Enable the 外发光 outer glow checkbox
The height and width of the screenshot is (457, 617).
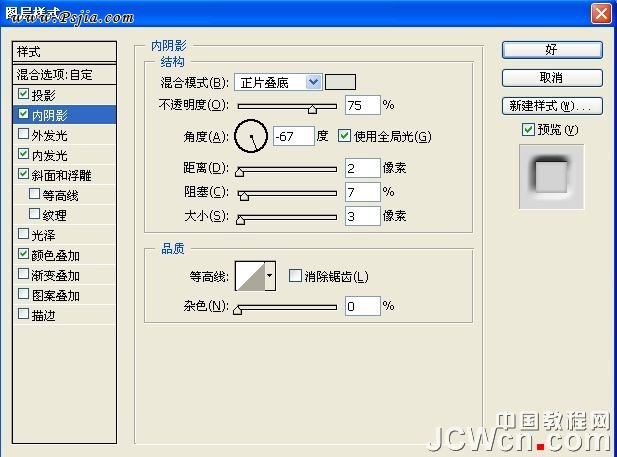click(23, 134)
